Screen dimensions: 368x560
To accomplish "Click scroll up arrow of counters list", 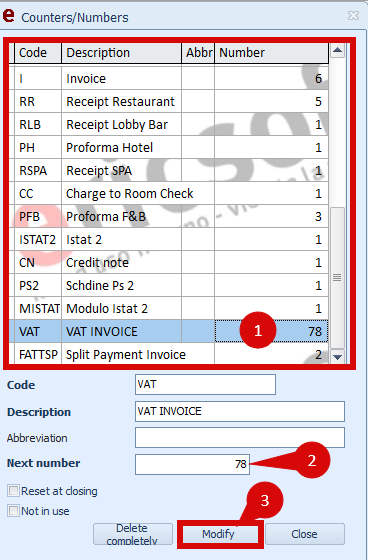I will (x=337, y=50).
